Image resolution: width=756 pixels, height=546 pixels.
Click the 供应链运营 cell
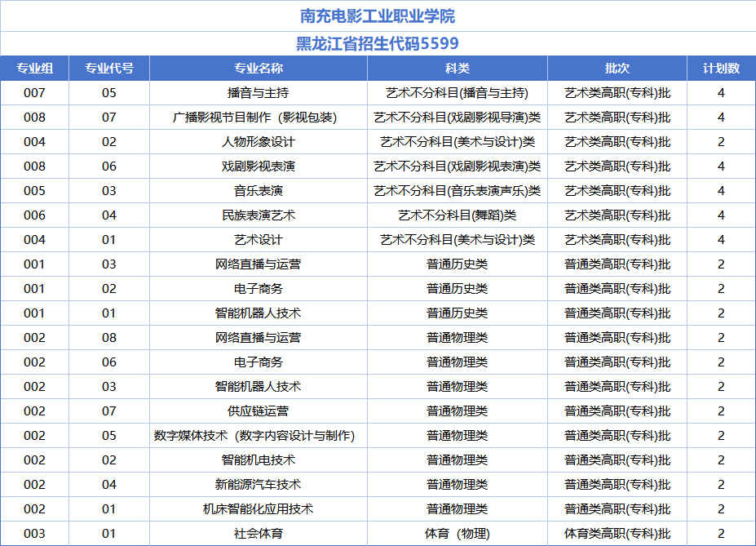tap(259, 411)
